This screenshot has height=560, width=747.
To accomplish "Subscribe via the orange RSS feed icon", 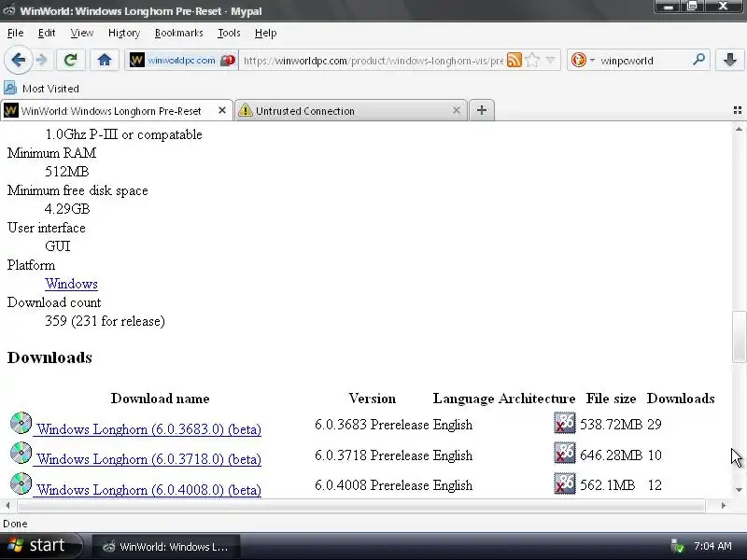I will point(514,60).
